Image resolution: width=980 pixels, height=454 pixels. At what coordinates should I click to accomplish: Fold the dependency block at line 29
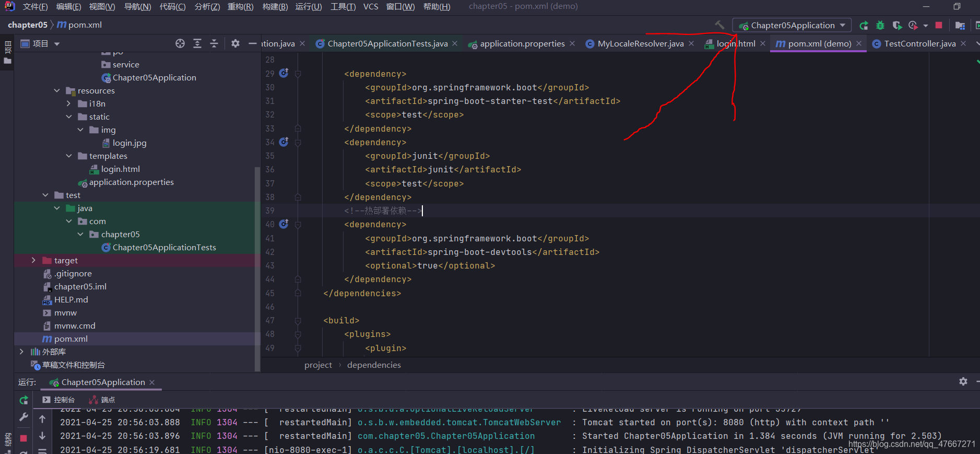pos(298,74)
